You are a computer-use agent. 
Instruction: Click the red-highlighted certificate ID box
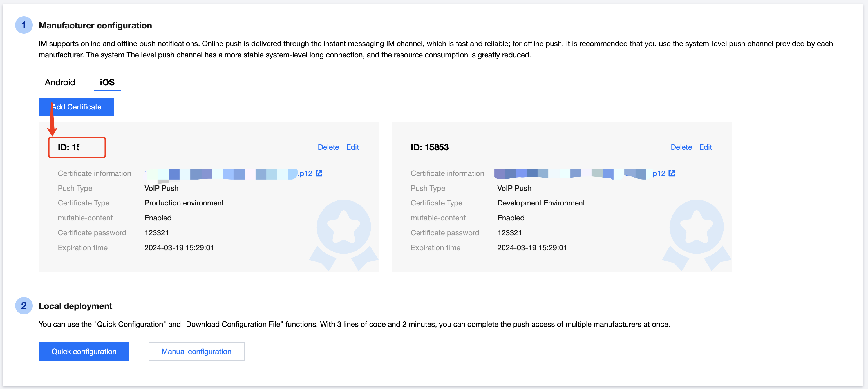[77, 147]
